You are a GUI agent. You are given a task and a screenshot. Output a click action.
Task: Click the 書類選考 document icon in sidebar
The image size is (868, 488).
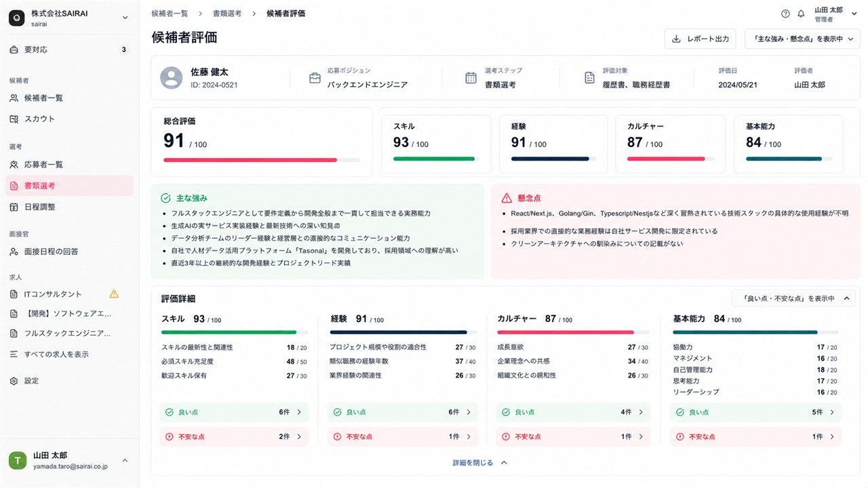point(14,186)
